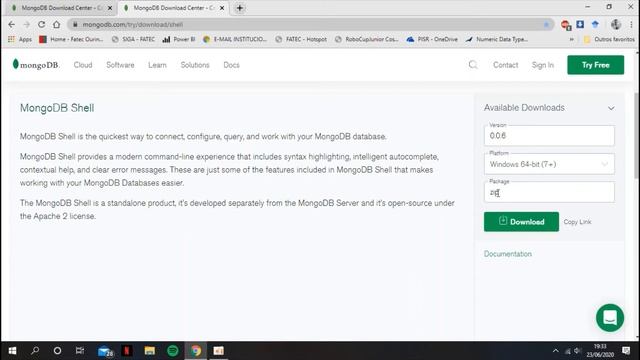Open new browser tab with plus
The width and height of the screenshot is (640, 360).
click(240, 8)
